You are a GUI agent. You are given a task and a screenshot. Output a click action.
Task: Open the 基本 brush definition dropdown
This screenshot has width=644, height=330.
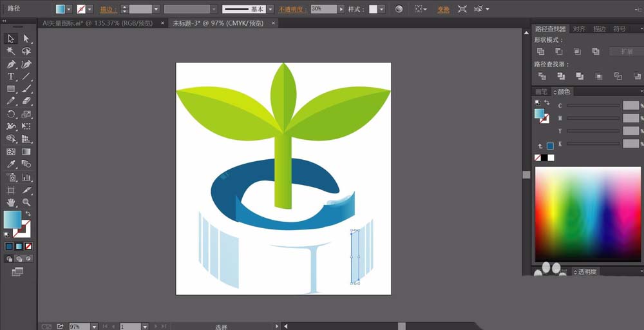point(270,9)
